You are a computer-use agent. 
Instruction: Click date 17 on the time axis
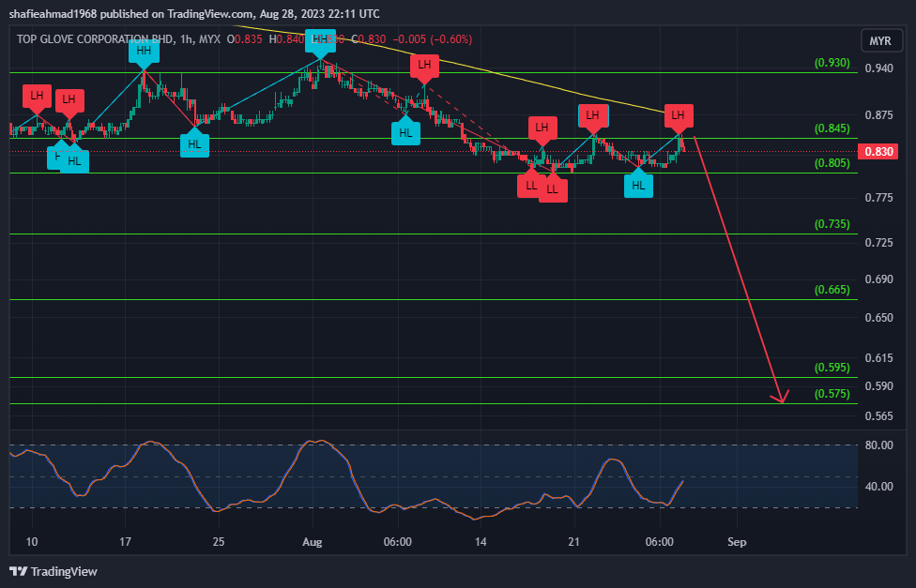tap(125, 542)
